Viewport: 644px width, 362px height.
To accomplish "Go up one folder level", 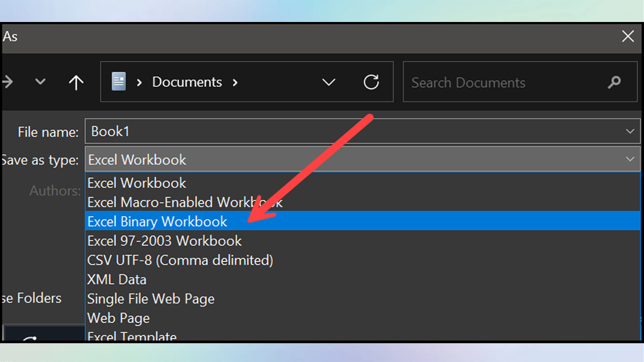I will click(76, 82).
